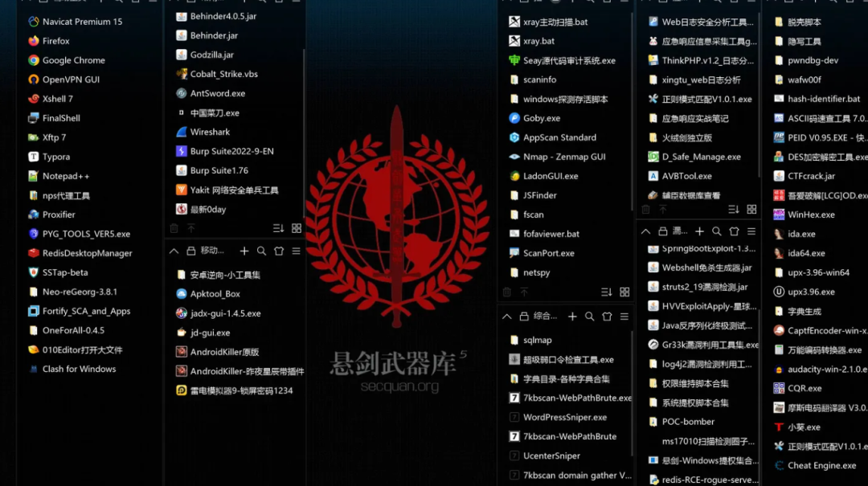This screenshot has height=486, width=868.
Task: Switch grid view below netspy
Action: [x=624, y=292]
